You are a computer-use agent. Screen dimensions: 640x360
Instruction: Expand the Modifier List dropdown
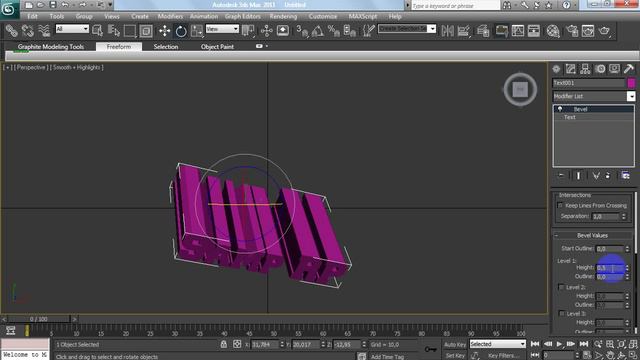pos(631,96)
